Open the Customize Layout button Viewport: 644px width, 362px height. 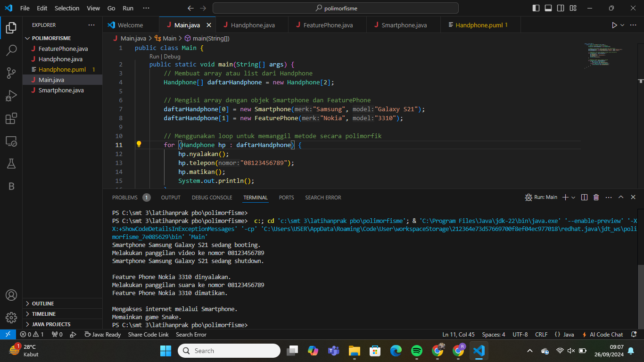(x=573, y=8)
